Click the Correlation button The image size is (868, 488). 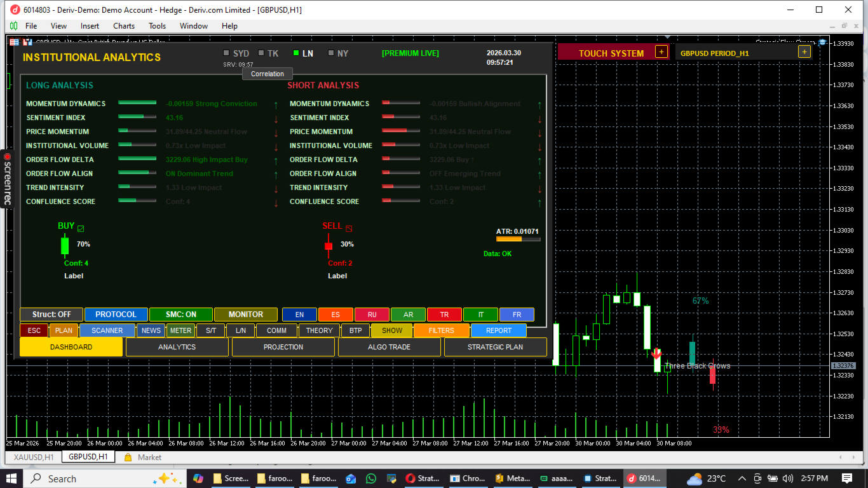(x=268, y=74)
